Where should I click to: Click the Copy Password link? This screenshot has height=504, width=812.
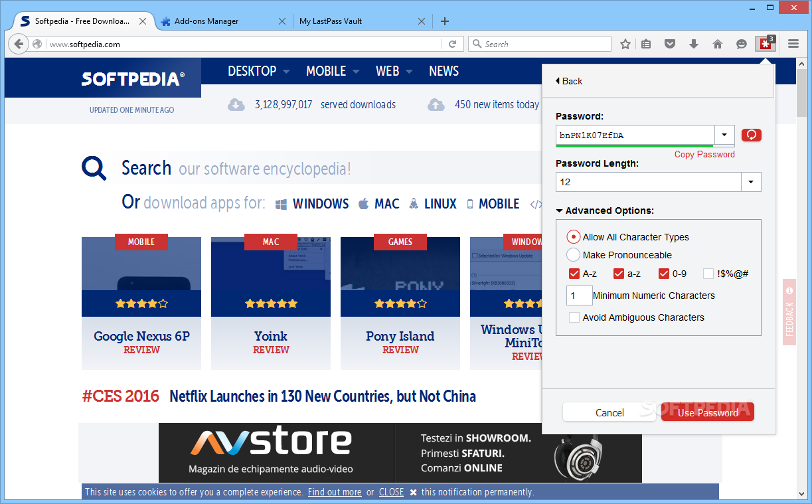point(704,154)
